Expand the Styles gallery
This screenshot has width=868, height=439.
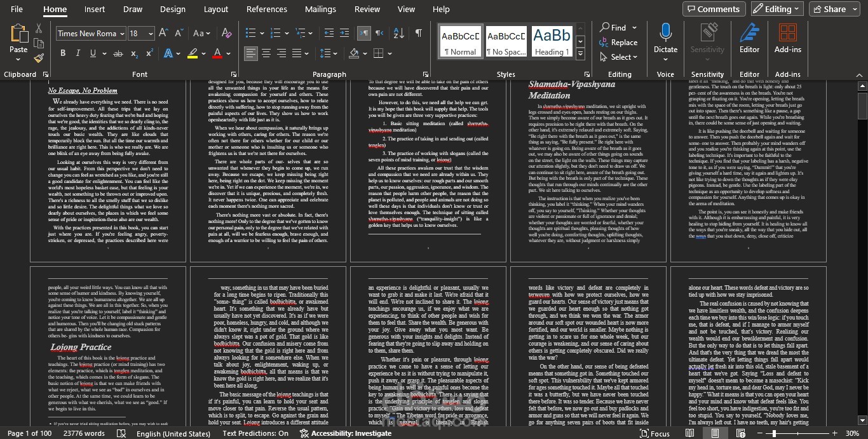click(x=580, y=53)
